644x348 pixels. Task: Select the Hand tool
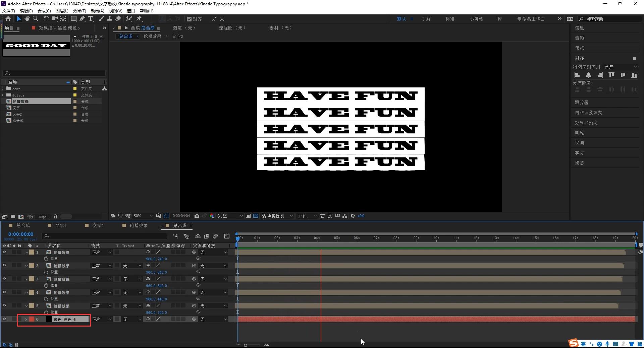27,19
